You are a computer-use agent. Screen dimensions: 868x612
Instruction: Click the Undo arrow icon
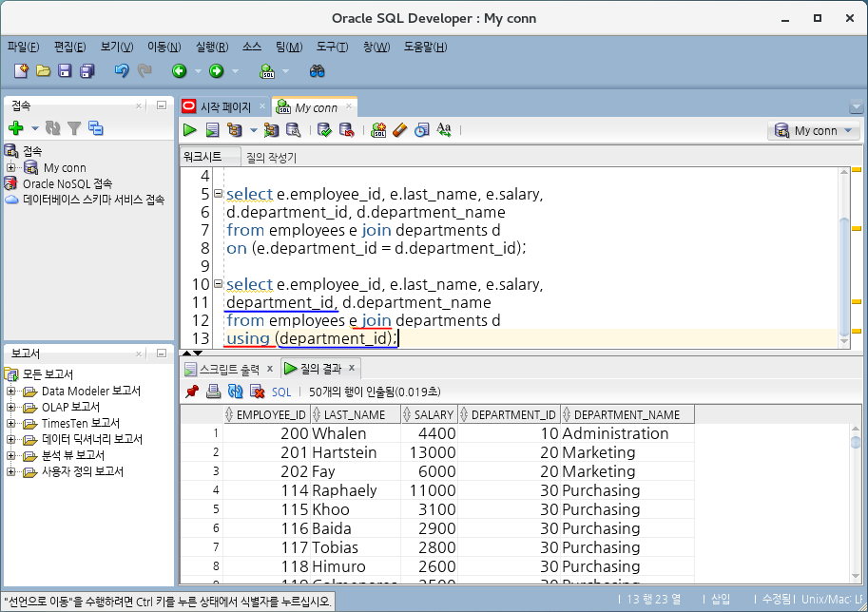[x=122, y=71]
